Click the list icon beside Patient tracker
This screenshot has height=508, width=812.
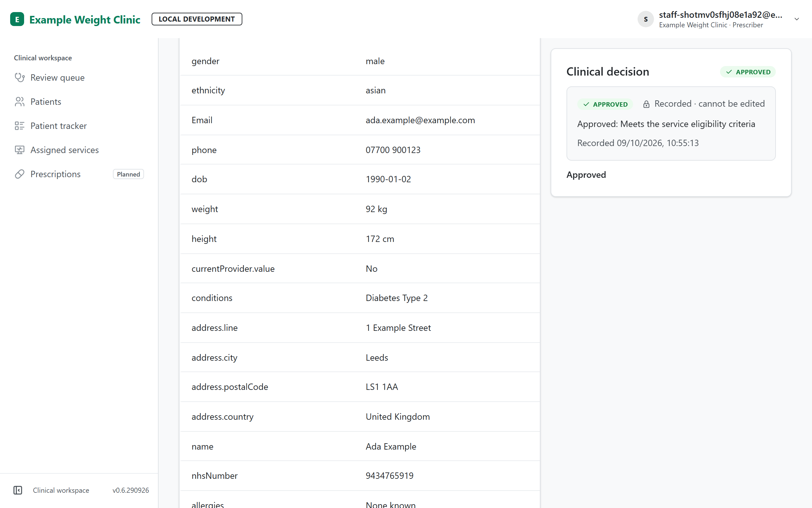click(x=19, y=126)
